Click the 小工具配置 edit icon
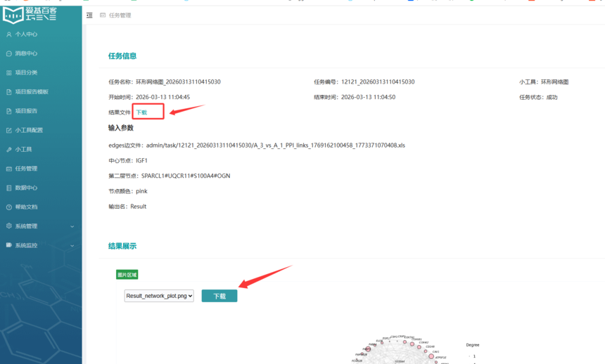Screen dimensions: 605x364 [x=9, y=130]
